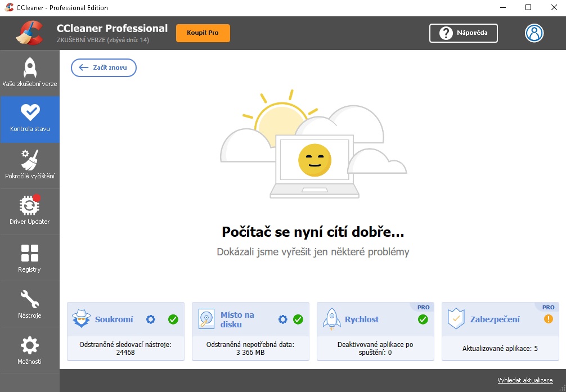Click Dokázali jsme vyřešit jen některé problémy text
This screenshot has width=566, height=392.
pyautogui.click(x=313, y=251)
